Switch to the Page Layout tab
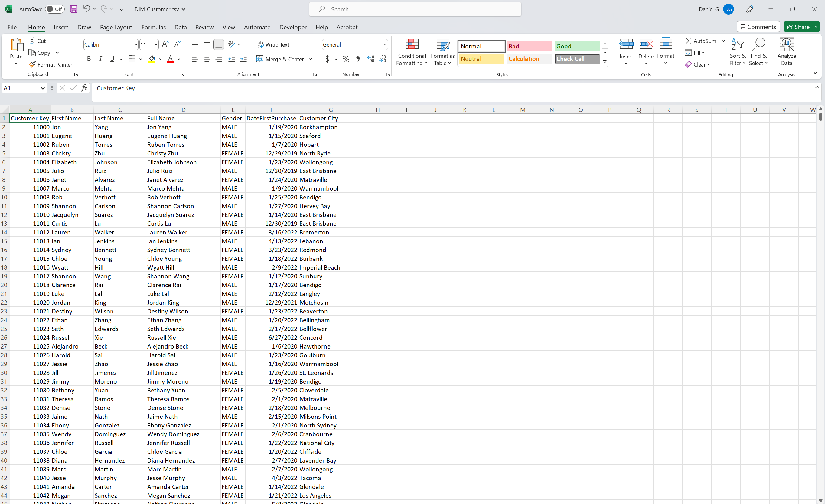 click(116, 27)
